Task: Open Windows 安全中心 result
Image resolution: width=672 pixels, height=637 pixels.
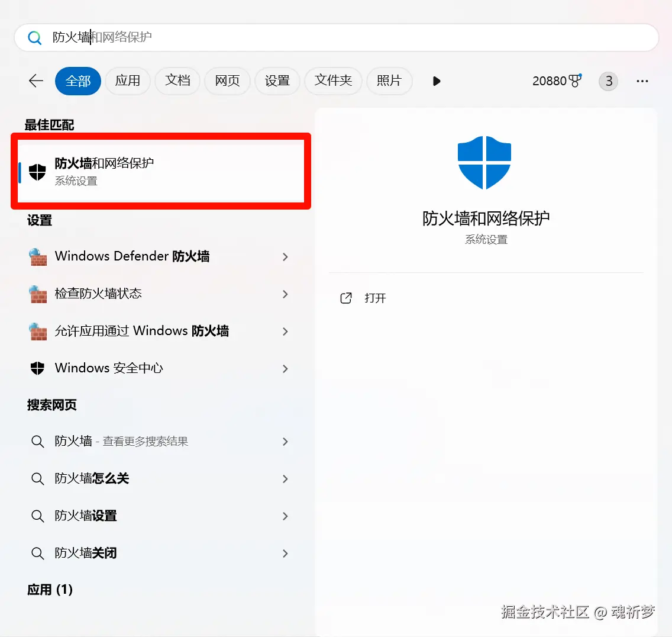Action: click(x=161, y=368)
